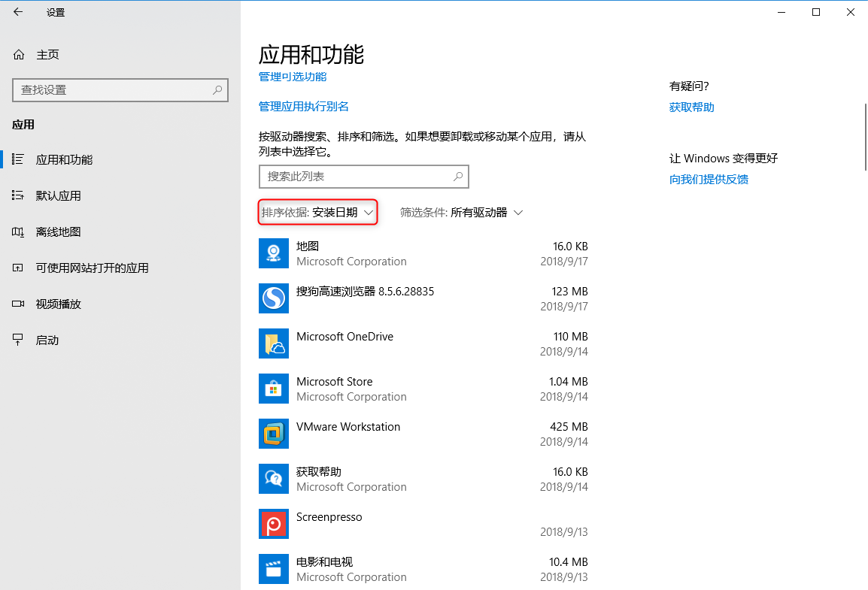Select the 搜狗高速浏览器 8.5.6.28835 entry name

[x=365, y=292]
